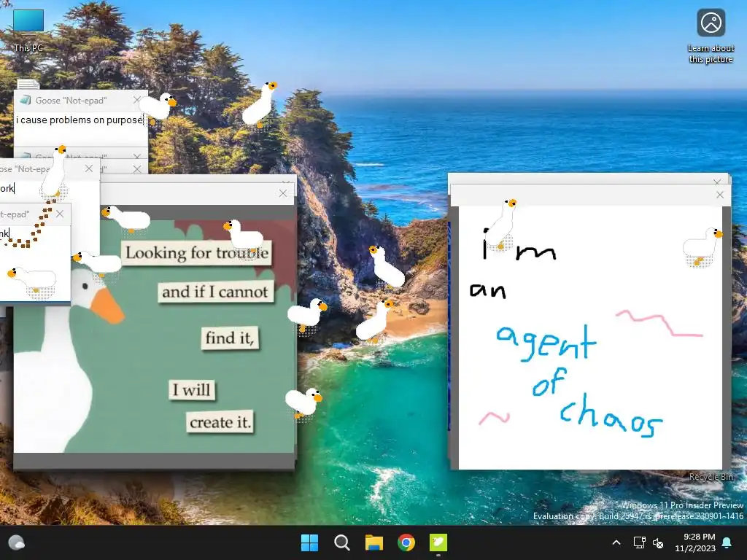Click the Goose "Not-epad" window title icon
747x560 pixels.
coord(26,100)
